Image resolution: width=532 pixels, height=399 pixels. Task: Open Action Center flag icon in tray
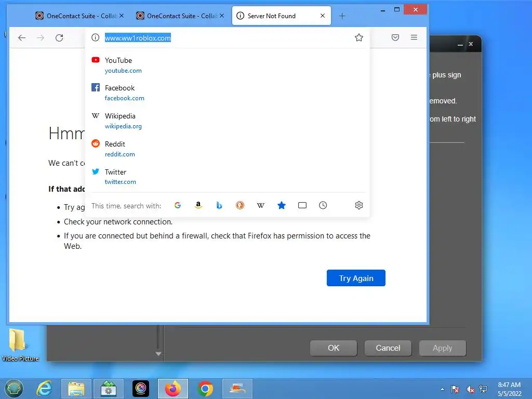tap(455, 389)
